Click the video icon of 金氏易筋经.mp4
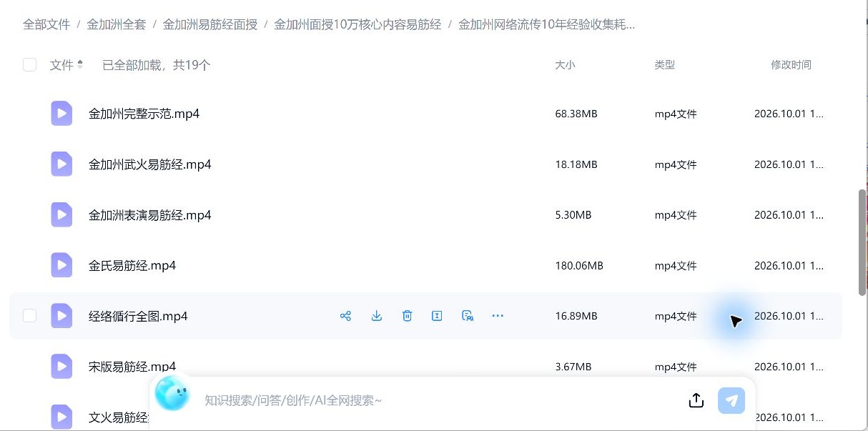The width and height of the screenshot is (868, 431). click(61, 265)
